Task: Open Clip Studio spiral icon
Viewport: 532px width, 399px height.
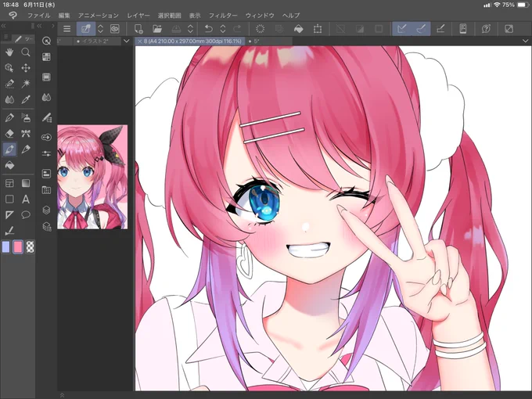Action: [x=115, y=29]
